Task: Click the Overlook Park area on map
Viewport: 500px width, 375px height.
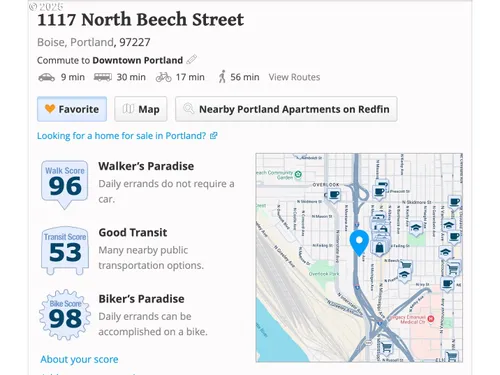Action: [323, 273]
